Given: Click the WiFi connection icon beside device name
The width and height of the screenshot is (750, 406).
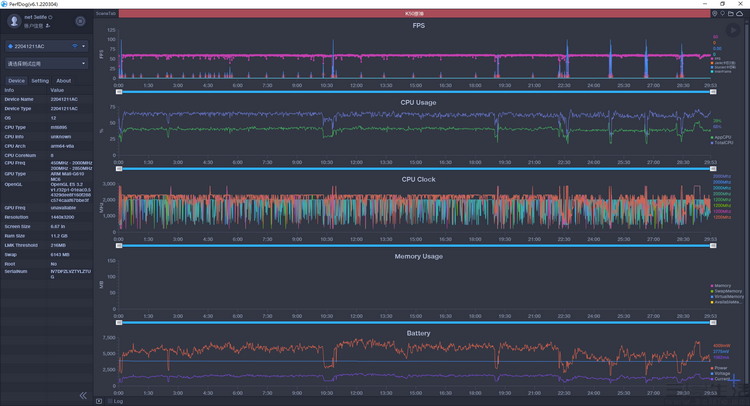Looking at the screenshot, I should tap(75, 46).
